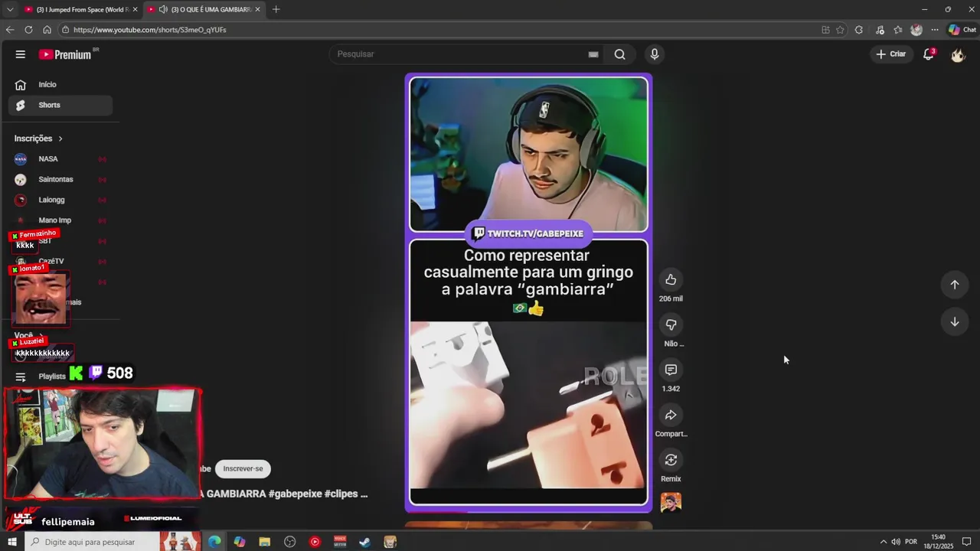Open the Copilot Chat button
Image resolution: width=980 pixels, height=551 pixels.
pyautogui.click(x=962, y=30)
